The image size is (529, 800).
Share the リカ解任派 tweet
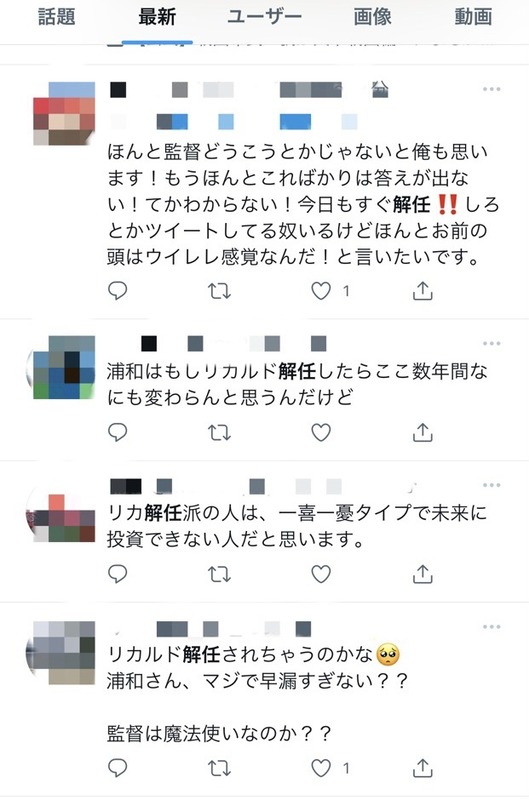coord(422,574)
